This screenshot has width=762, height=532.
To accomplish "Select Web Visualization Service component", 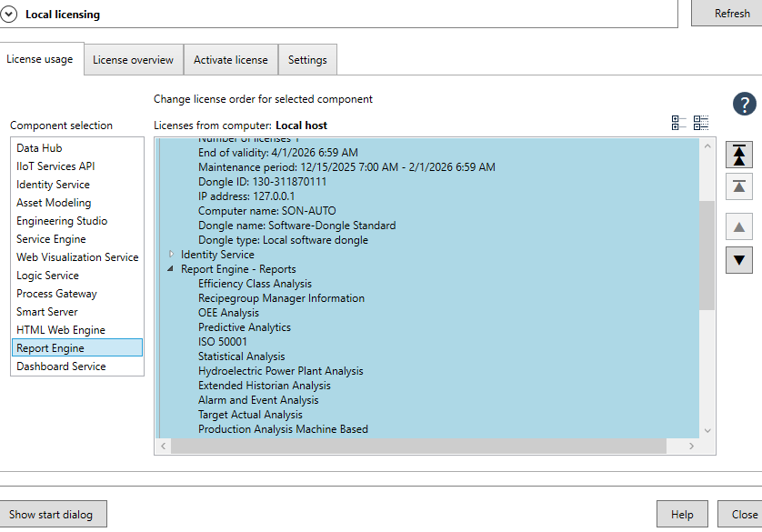I will pyautogui.click(x=77, y=257).
